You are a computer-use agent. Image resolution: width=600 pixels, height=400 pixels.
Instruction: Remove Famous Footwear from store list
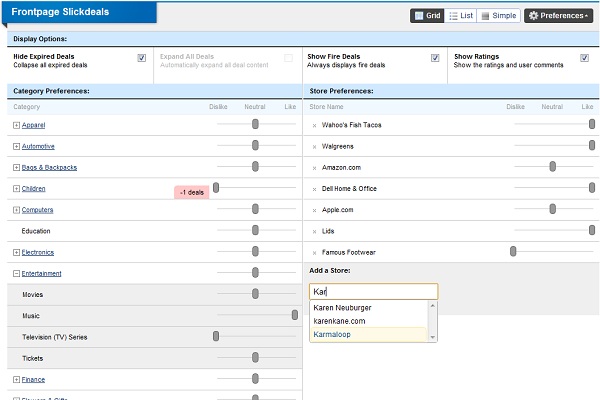pyautogui.click(x=314, y=252)
